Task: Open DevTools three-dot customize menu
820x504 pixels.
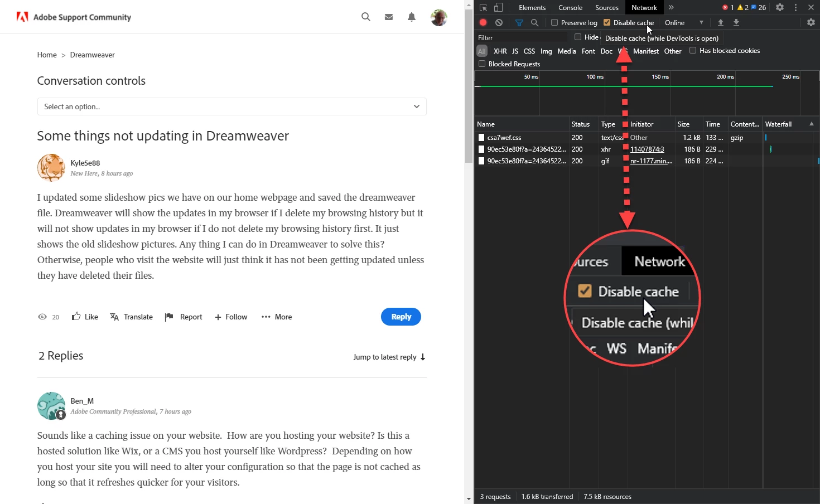Action: [795, 7]
